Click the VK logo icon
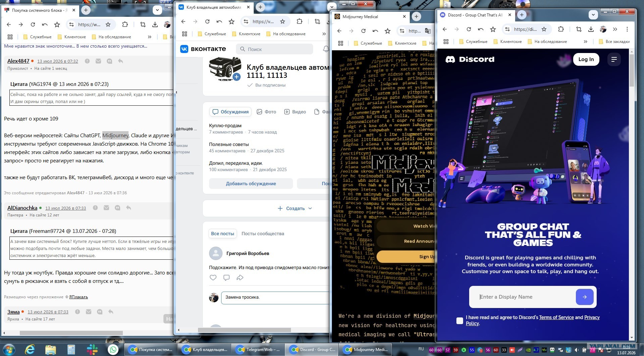The image size is (644, 356). (184, 49)
